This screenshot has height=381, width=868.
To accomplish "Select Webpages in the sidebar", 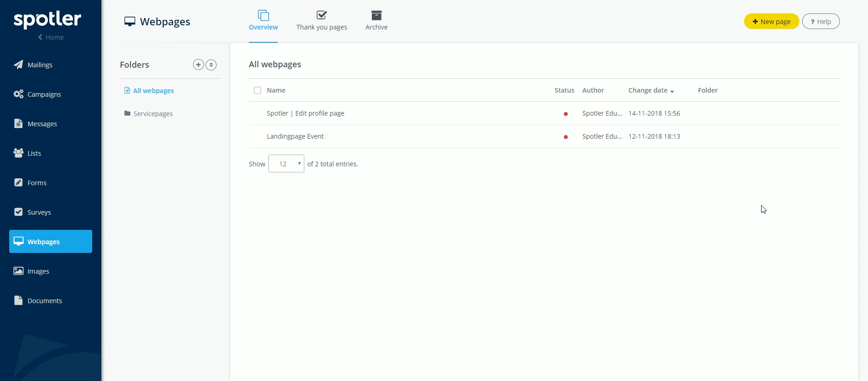I will (51, 241).
